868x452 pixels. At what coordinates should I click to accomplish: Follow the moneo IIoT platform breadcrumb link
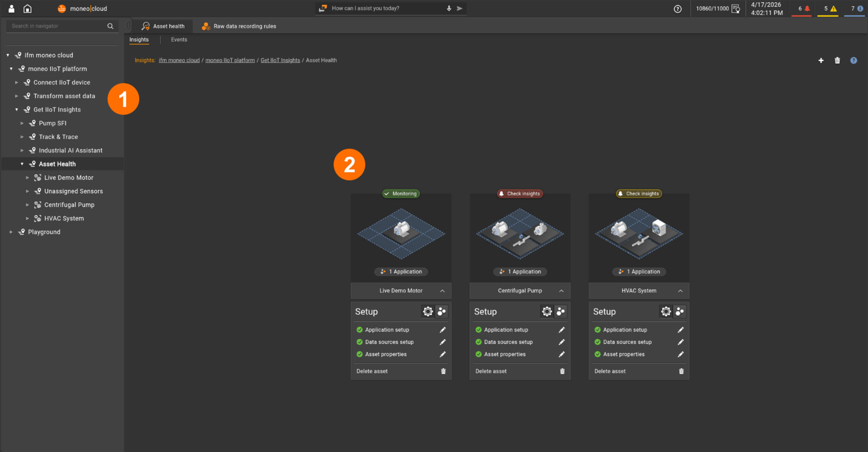[230, 60]
